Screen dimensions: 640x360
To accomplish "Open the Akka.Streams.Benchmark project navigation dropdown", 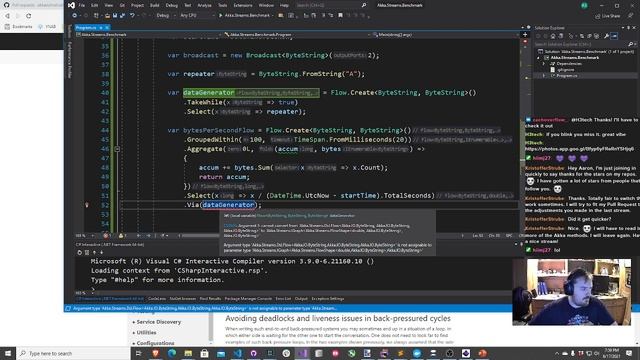I will (148, 35).
